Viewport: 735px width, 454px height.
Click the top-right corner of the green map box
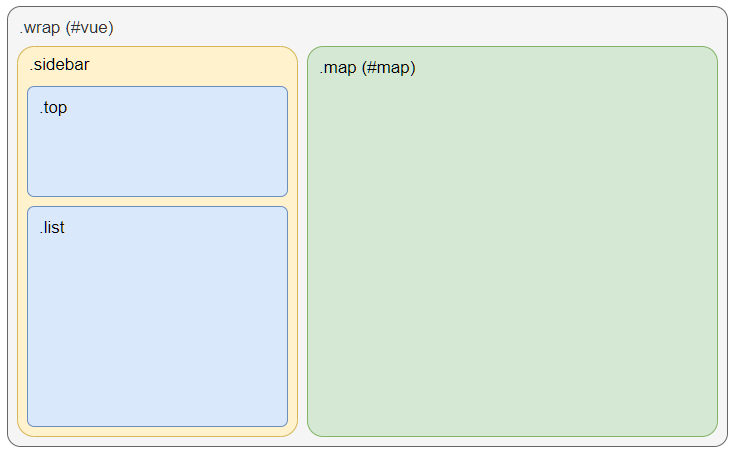coord(712,52)
